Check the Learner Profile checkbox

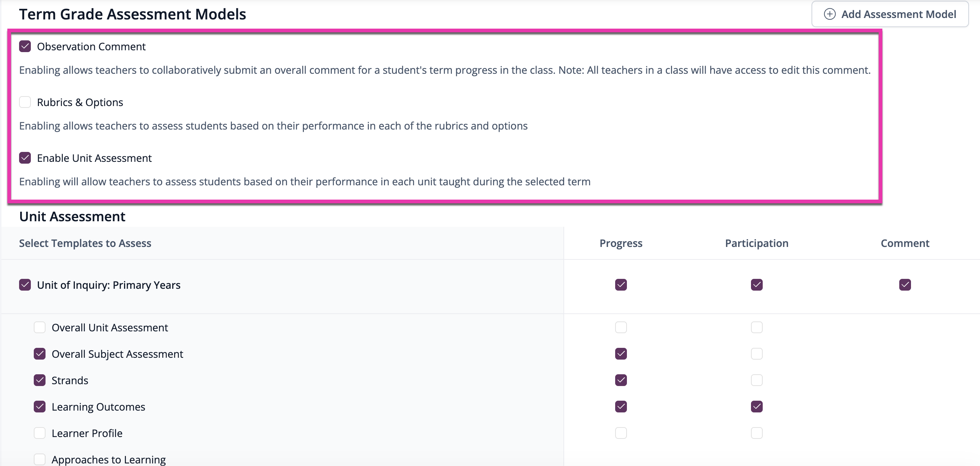pyautogui.click(x=40, y=433)
